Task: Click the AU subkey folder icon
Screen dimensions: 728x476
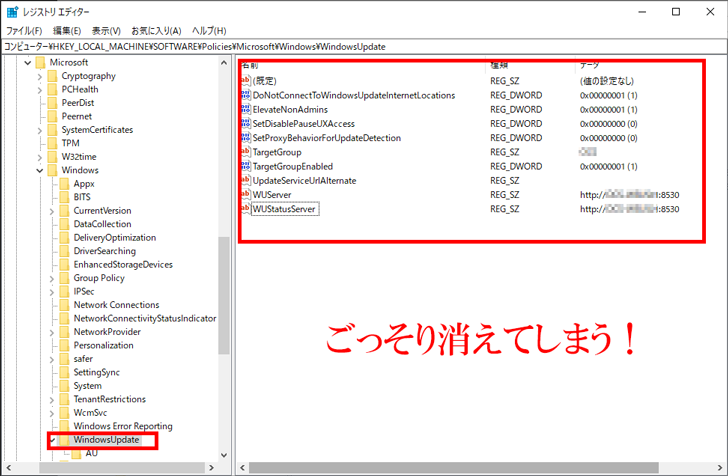Action: click(x=77, y=453)
